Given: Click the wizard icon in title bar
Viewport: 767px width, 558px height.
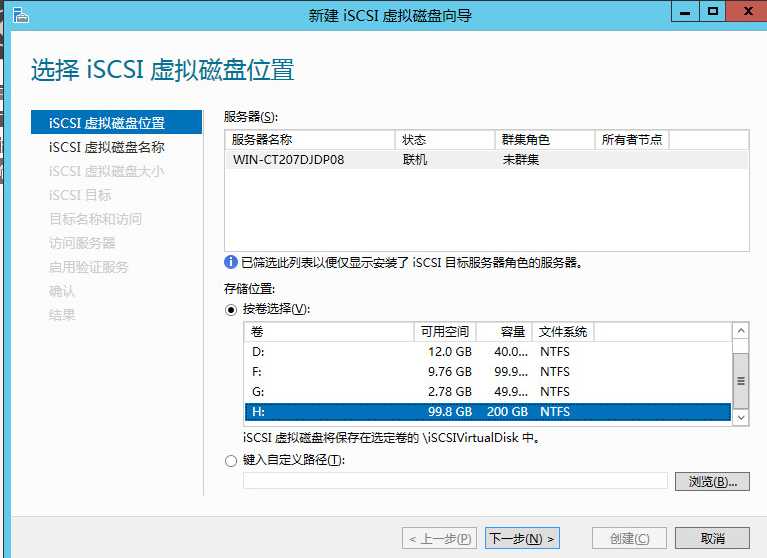Looking at the screenshot, I should point(20,15).
